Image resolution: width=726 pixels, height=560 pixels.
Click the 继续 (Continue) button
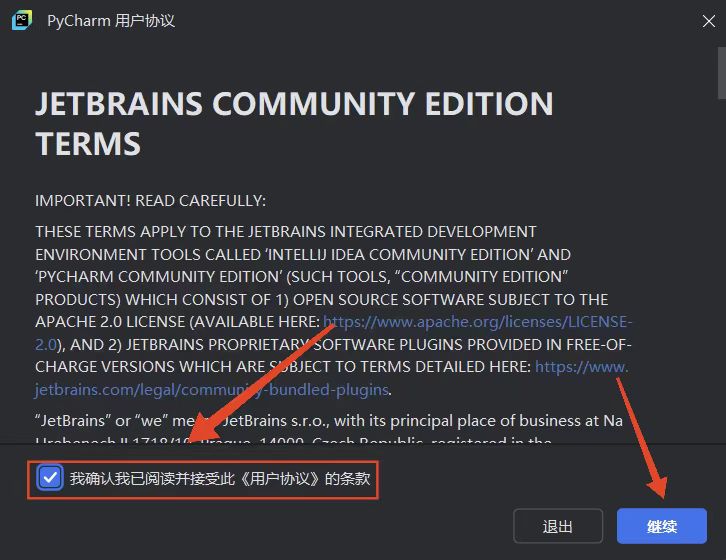[x=662, y=526]
